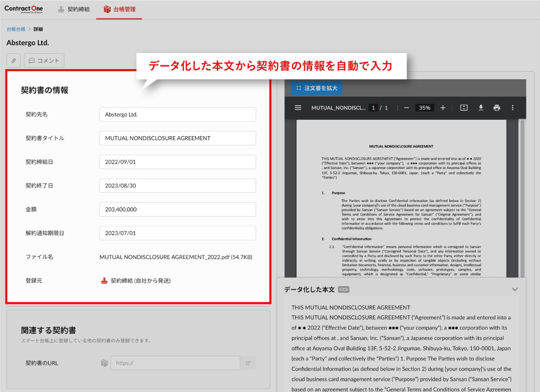Edit the 金額 amount field
The image size is (540, 392).
(x=178, y=209)
